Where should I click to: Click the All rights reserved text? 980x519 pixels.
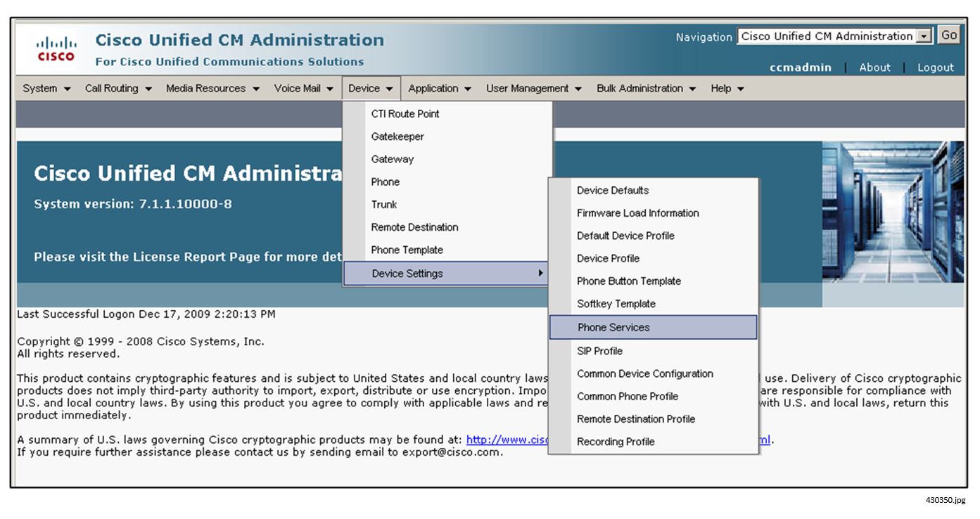point(68,353)
